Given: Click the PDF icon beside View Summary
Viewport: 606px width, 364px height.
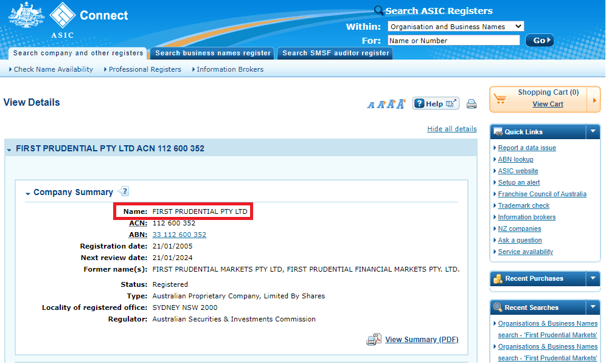Looking at the screenshot, I should tap(374, 339).
